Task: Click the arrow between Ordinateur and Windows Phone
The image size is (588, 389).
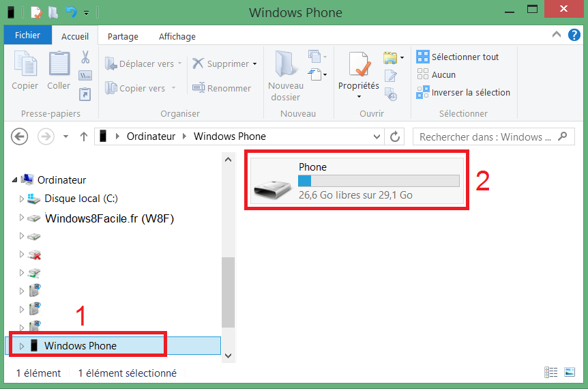Action: [184, 136]
